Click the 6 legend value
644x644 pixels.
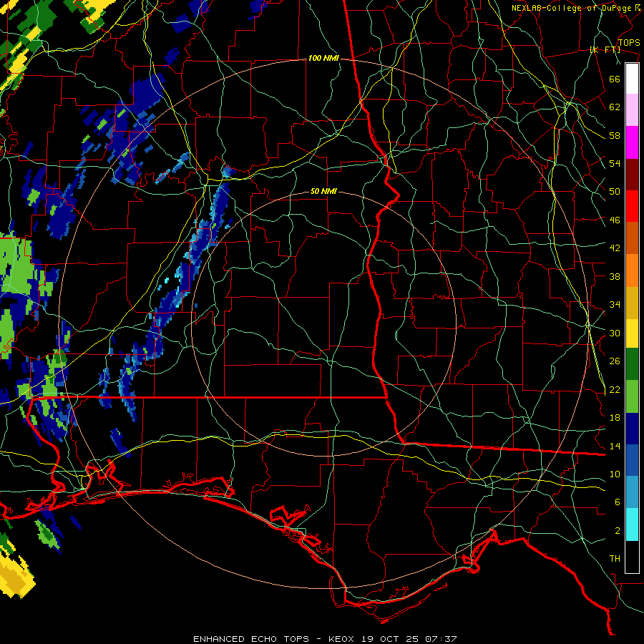(x=618, y=502)
